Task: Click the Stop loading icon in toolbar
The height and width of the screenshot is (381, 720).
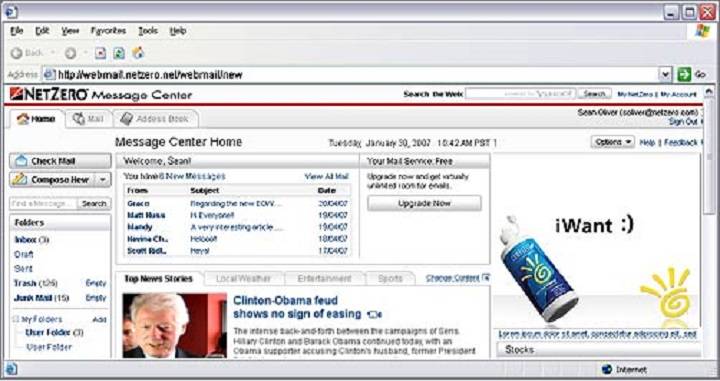Action: pyautogui.click(x=101, y=53)
